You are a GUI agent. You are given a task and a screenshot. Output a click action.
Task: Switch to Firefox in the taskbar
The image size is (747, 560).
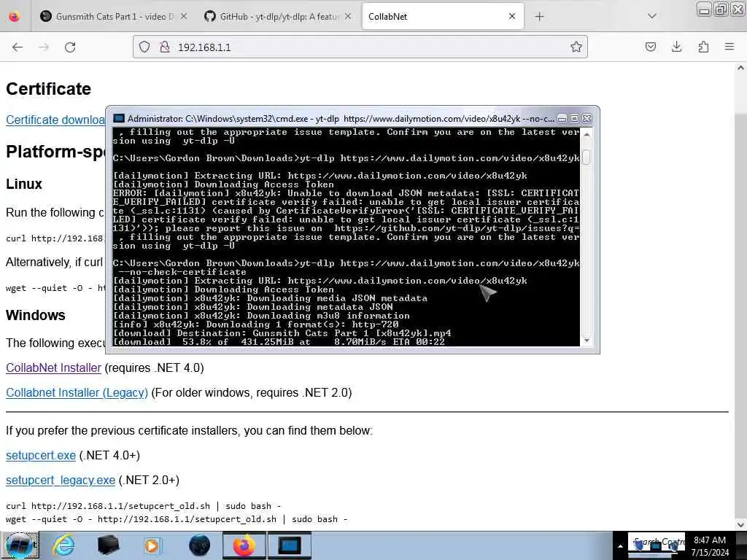244,545
